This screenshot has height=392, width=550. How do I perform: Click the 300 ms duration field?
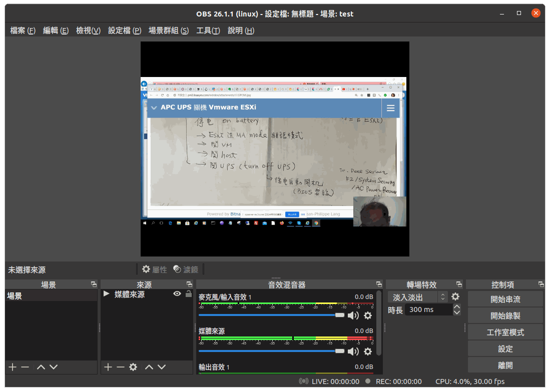click(428, 309)
